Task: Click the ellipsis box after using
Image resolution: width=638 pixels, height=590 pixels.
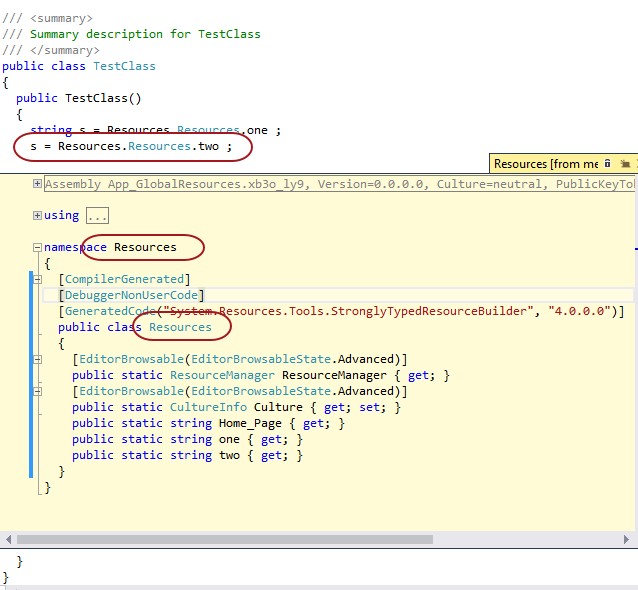Action: point(97,215)
